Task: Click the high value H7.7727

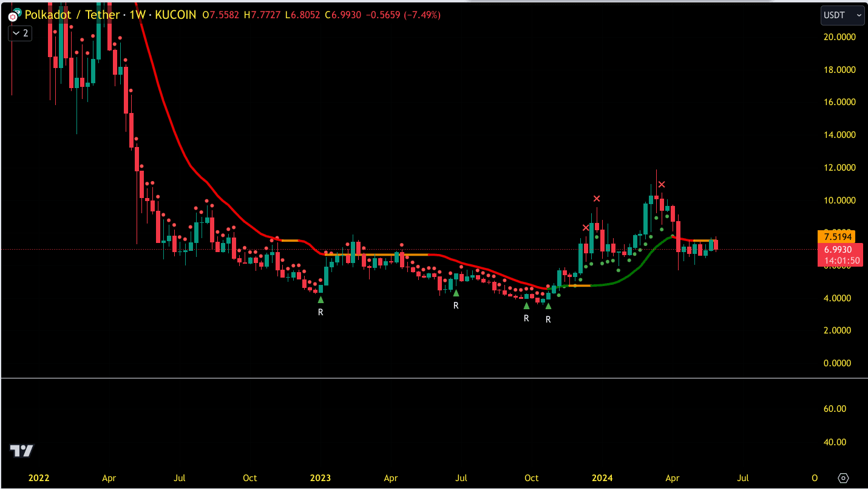Action: 263,15
